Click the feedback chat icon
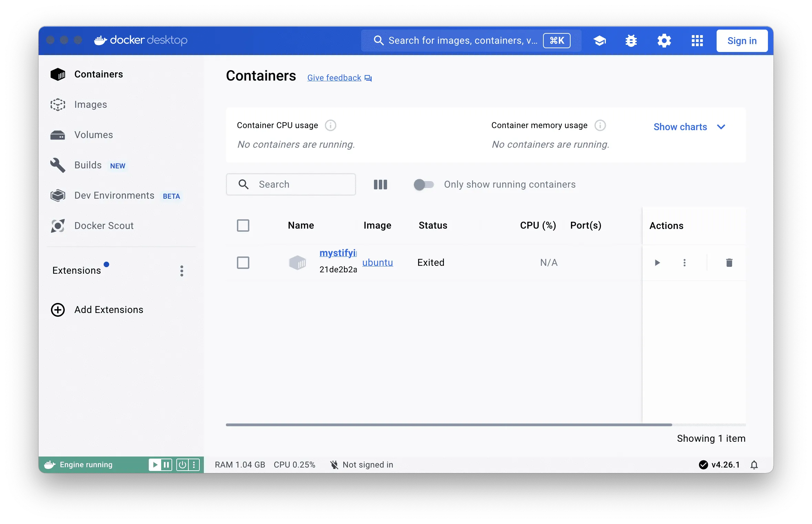Image resolution: width=812 pixels, height=524 pixels. coord(368,78)
